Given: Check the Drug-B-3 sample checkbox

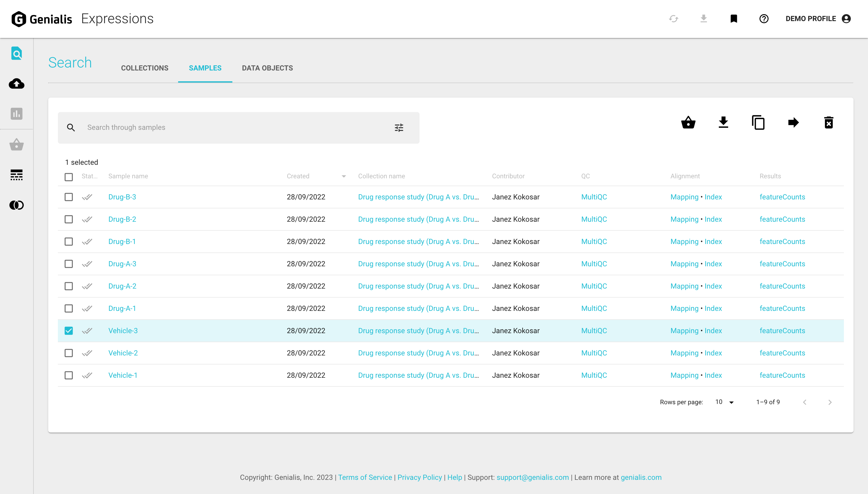Looking at the screenshot, I should coord(69,197).
